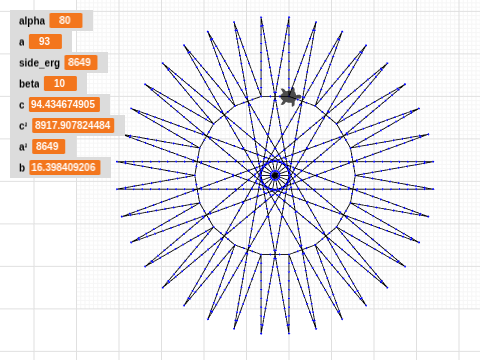Click the side_erg watcher label
This screenshot has height=360, width=480.
coord(39,63)
